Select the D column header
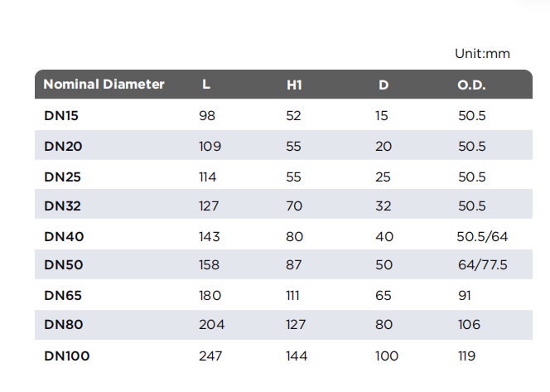550x392 pixels. (384, 85)
